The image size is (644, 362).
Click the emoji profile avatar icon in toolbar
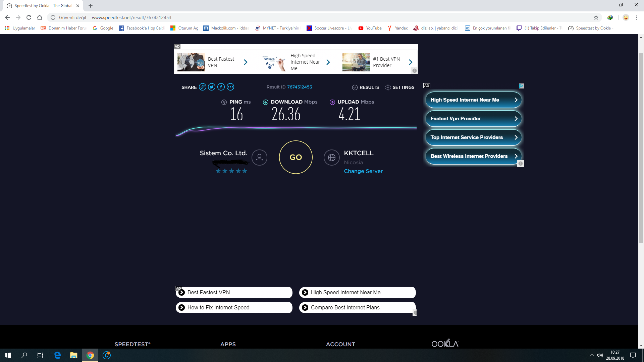coord(626,17)
